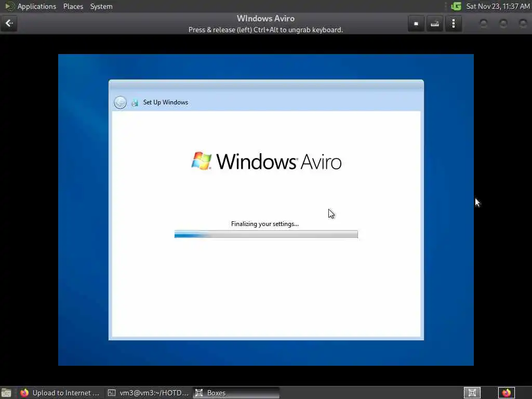
Task: Click the middle window control circle
Action: 503,23
